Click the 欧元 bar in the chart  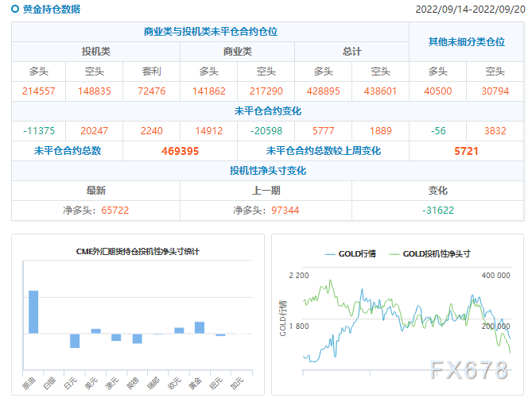[179, 330]
